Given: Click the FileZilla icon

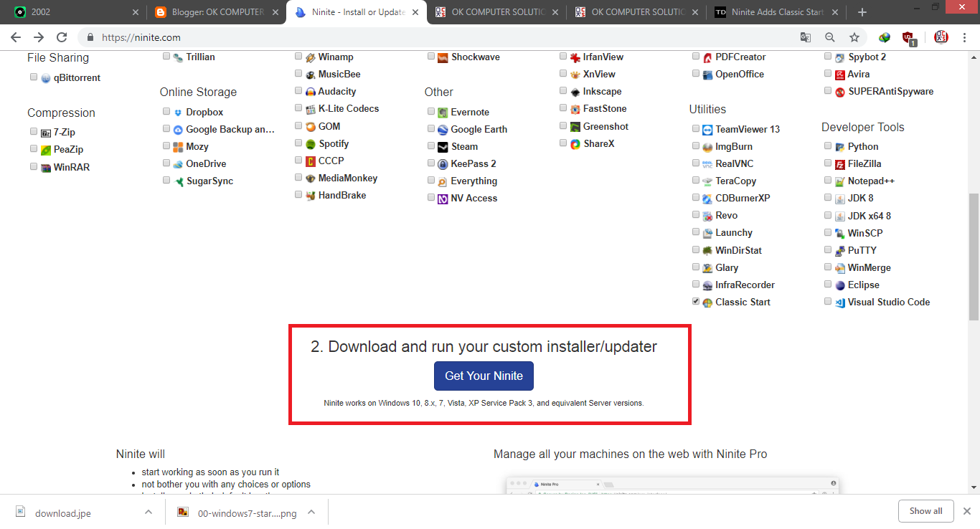Looking at the screenshot, I should click(840, 164).
